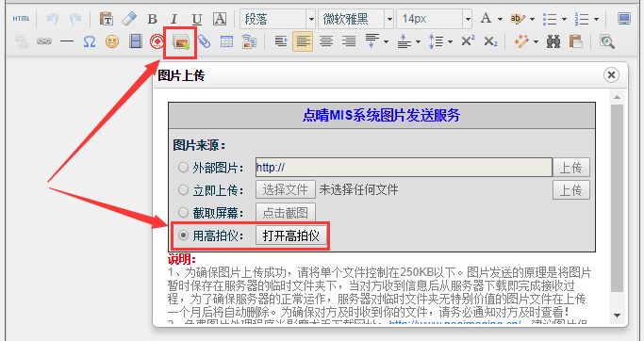
Task: Insert special character with Omega icon
Action: [x=90, y=41]
